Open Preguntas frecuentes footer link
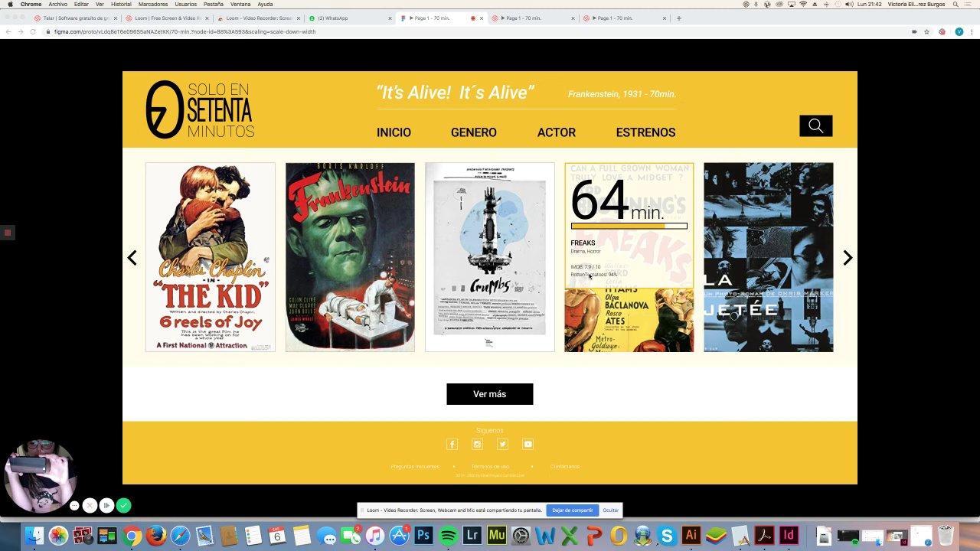The width and height of the screenshot is (980, 551). (415, 467)
